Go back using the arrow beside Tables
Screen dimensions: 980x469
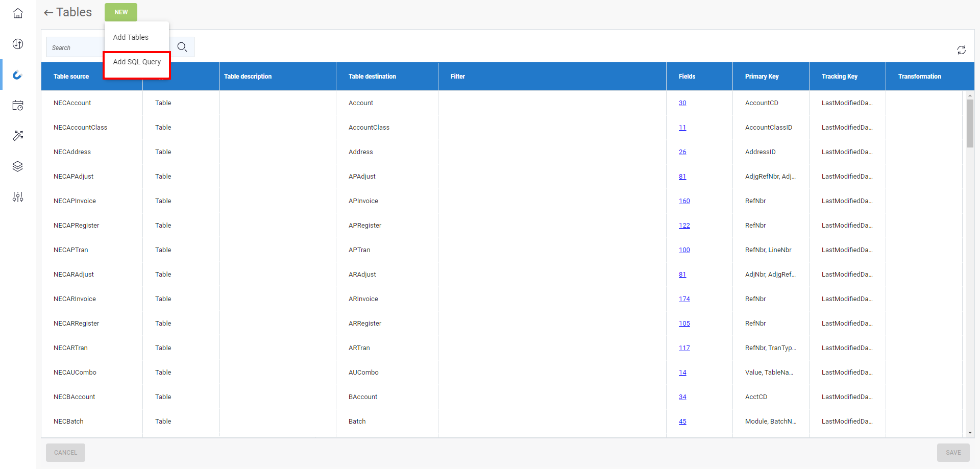(48, 13)
